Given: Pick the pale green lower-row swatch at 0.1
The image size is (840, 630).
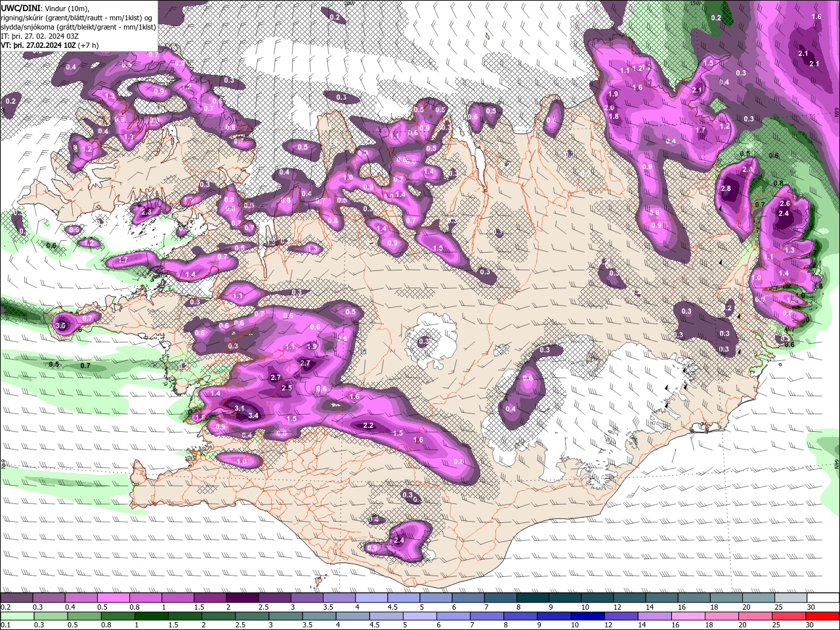Looking at the screenshot, I should click(17, 616).
